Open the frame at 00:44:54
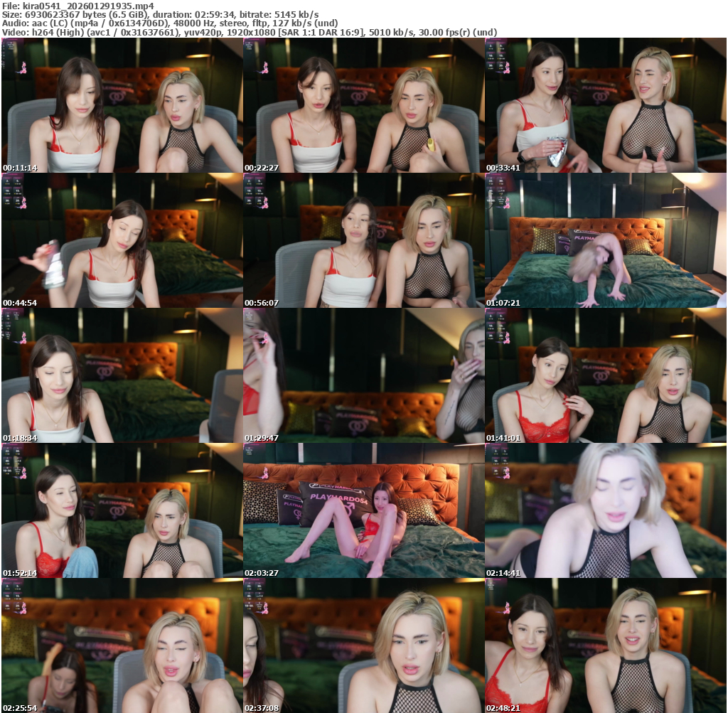The height and width of the screenshot is (713, 728). point(122,240)
